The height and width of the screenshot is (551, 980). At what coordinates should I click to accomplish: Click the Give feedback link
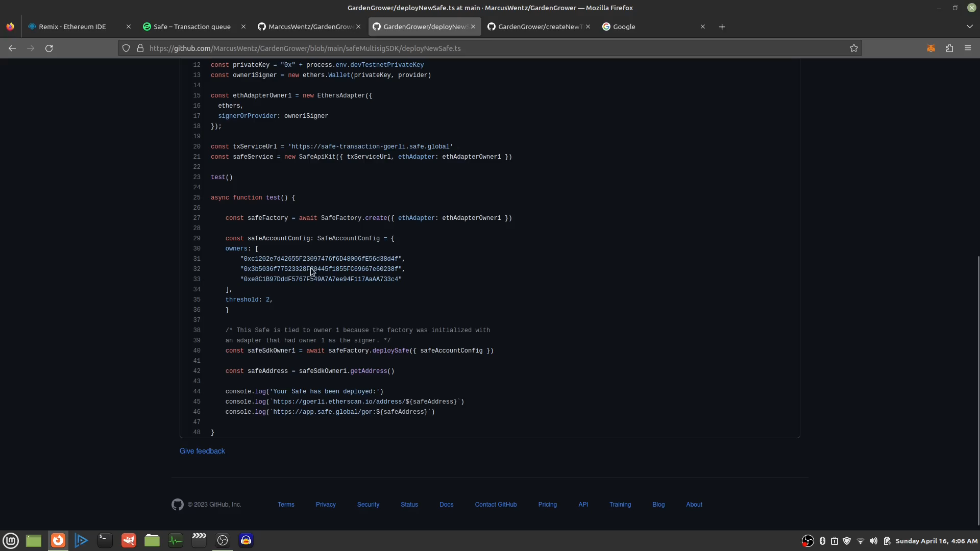point(202,451)
